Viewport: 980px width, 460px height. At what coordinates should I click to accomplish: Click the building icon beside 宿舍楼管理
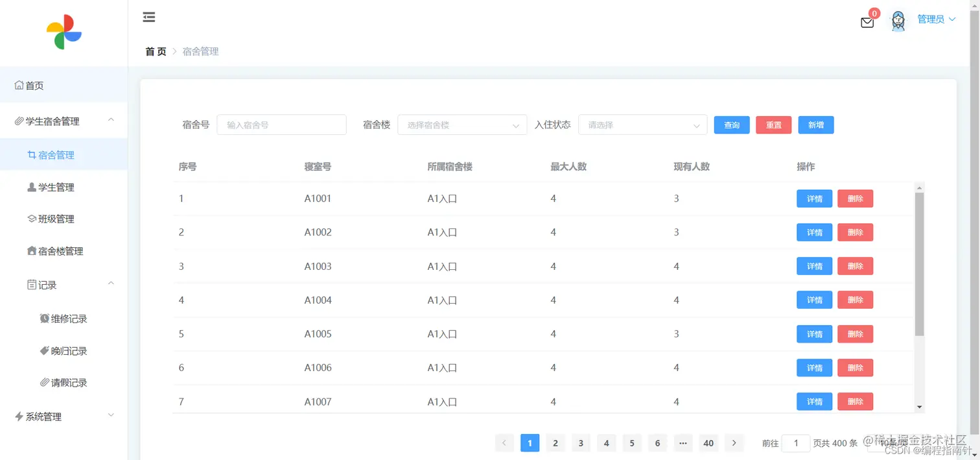click(x=32, y=250)
